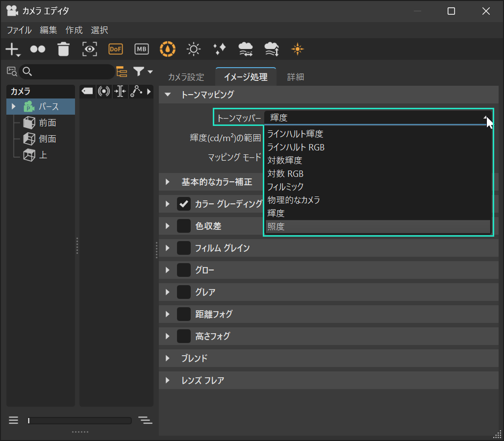The width and height of the screenshot is (504, 441).
Task: Open the 作成 menu
Action: [74, 30]
